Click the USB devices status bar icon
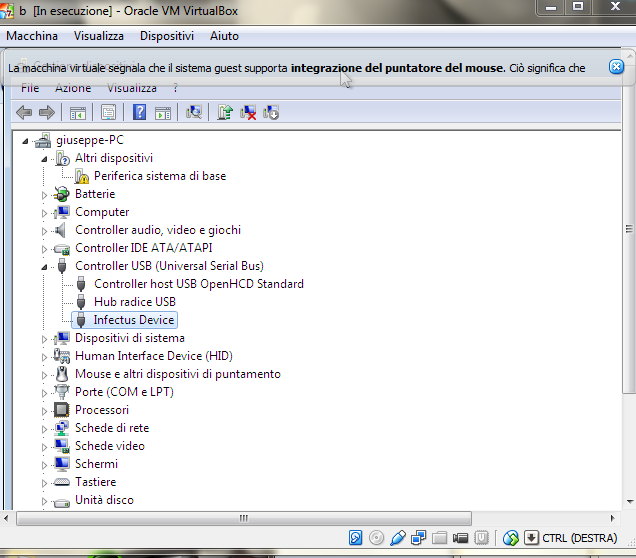Viewport: 636px width, 558px height. 398,538
